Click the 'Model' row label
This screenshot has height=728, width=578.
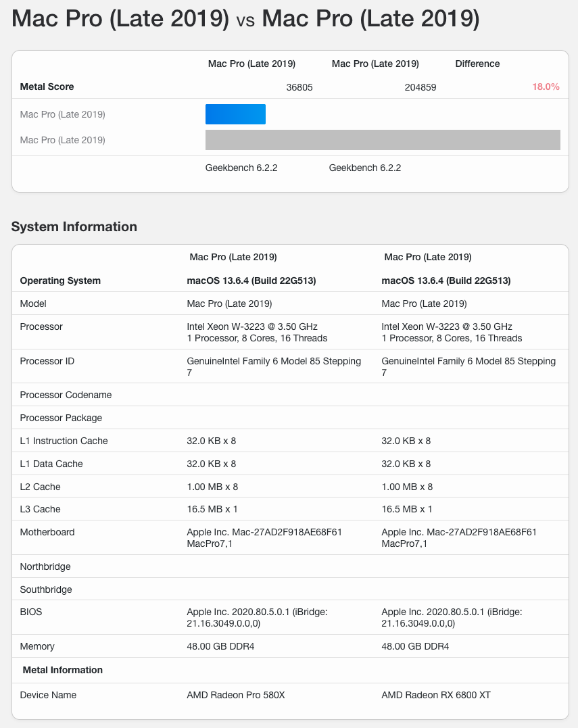coord(33,304)
